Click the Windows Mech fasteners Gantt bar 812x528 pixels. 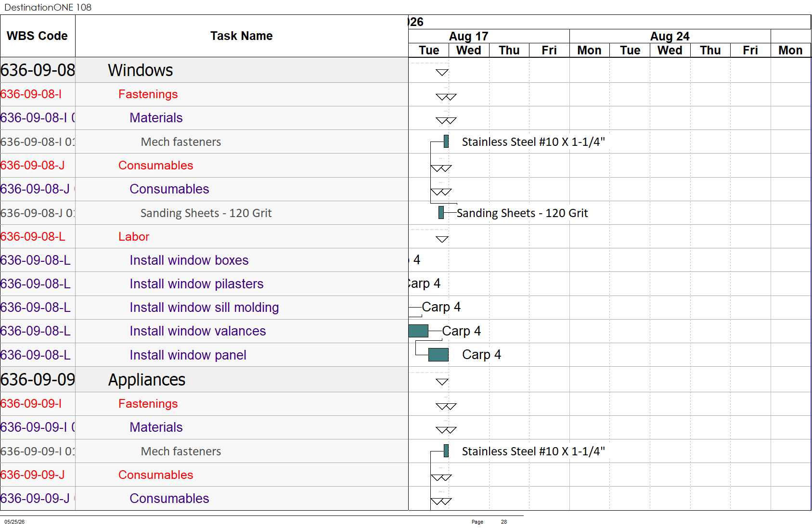[446, 142]
